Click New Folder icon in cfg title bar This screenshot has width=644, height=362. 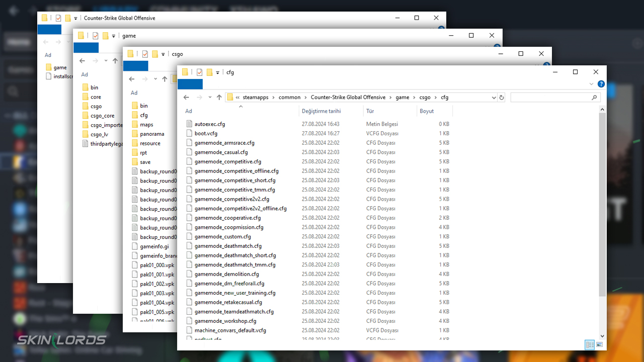(209, 72)
